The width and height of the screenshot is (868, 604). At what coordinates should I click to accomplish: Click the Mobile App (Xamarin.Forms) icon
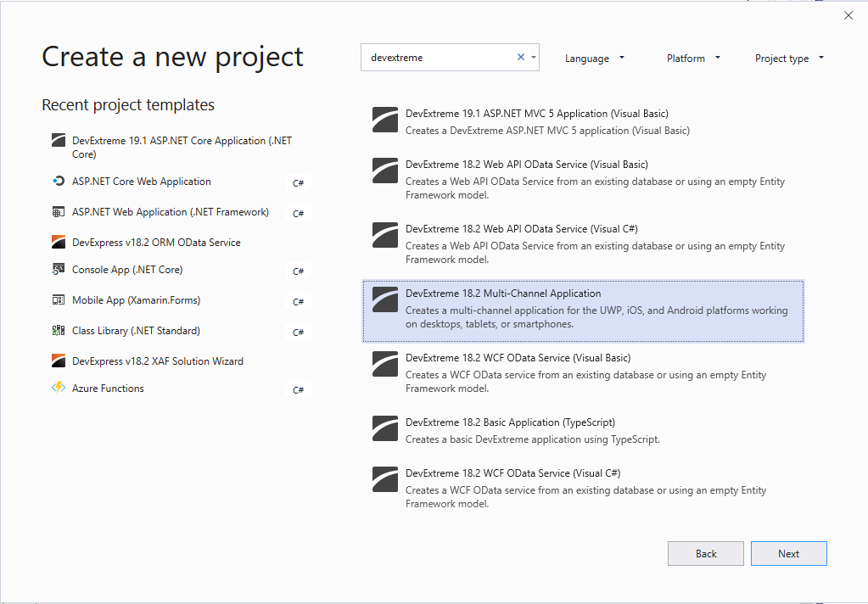tap(59, 300)
